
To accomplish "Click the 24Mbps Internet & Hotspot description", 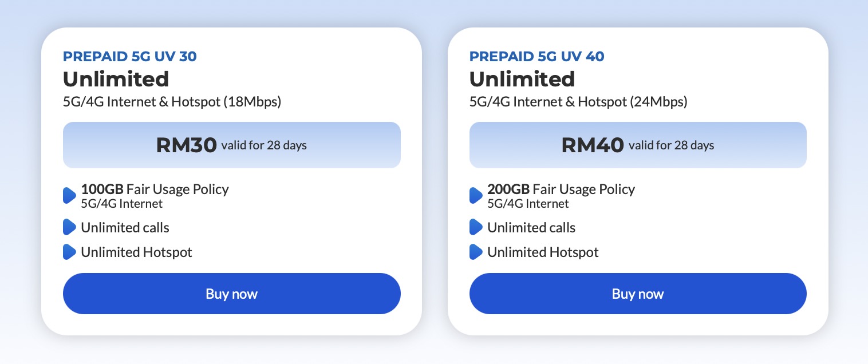I will [578, 102].
